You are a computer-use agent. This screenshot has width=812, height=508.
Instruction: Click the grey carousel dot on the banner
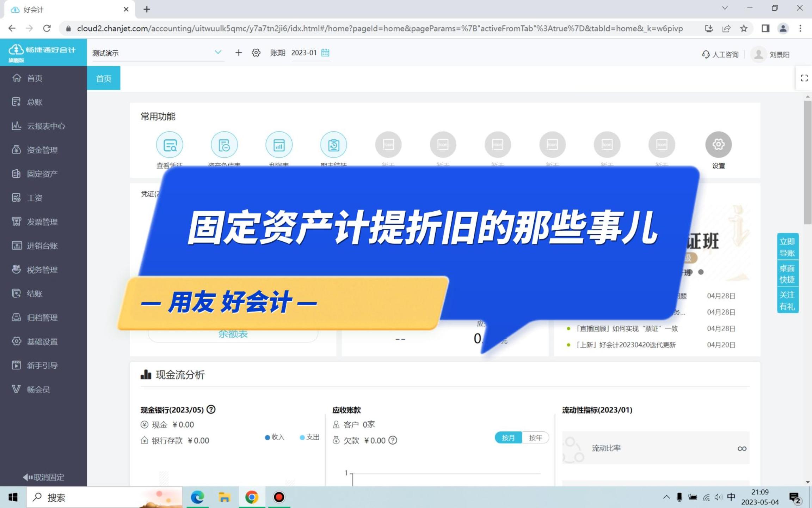coord(701,272)
